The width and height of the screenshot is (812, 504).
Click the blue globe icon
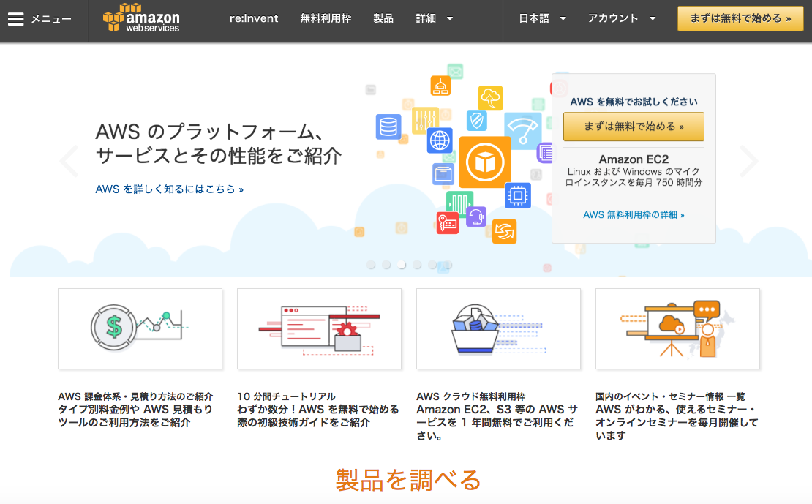pos(440,140)
